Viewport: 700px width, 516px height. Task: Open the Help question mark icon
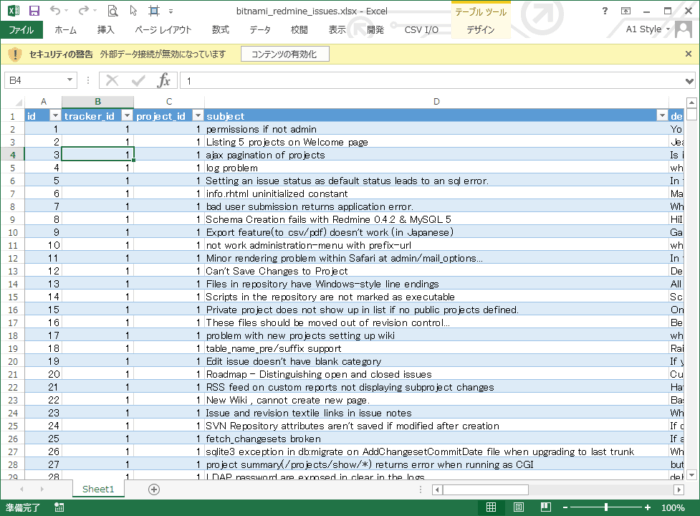[x=604, y=11]
